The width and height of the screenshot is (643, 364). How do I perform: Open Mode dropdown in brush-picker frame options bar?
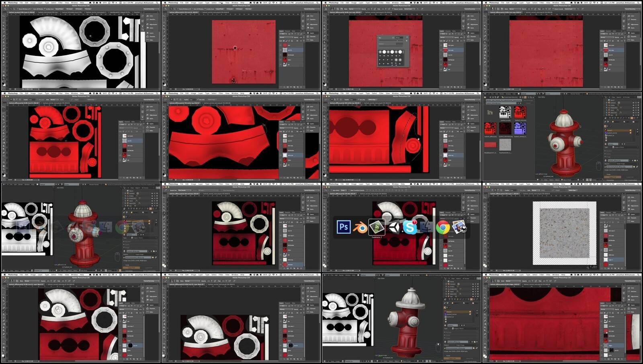354,9
